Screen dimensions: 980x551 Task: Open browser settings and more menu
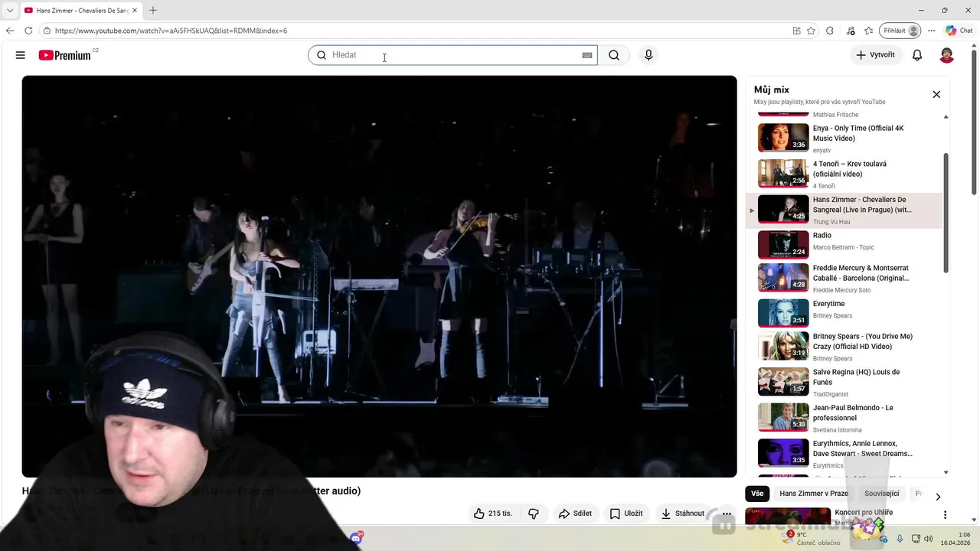[931, 31]
